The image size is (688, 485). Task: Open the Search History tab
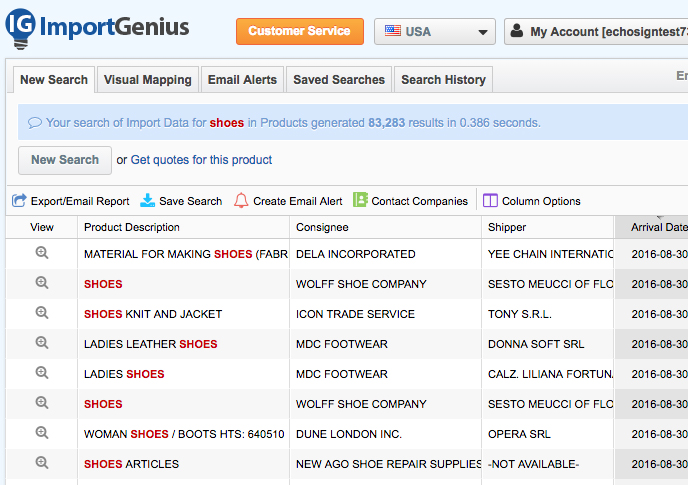[443, 79]
